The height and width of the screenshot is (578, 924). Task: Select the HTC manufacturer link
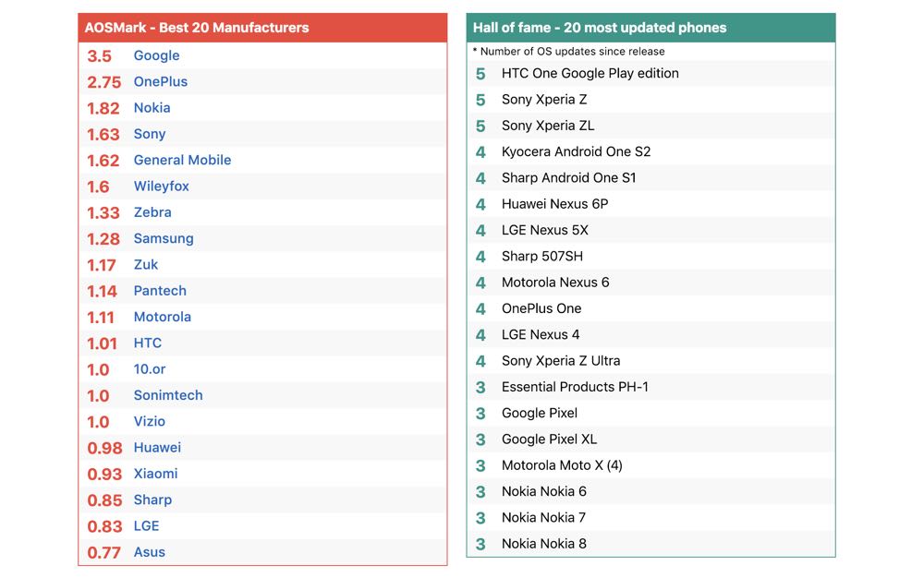click(x=148, y=343)
